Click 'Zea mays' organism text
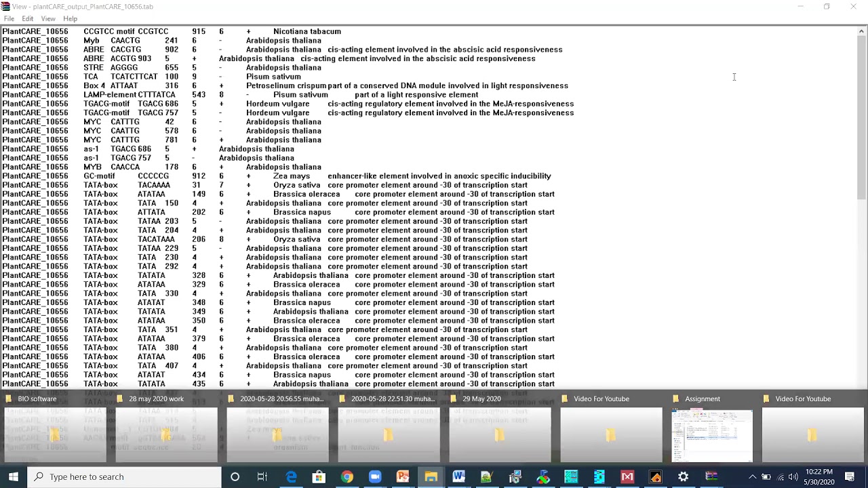868x488 pixels. [x=292, y=176]
